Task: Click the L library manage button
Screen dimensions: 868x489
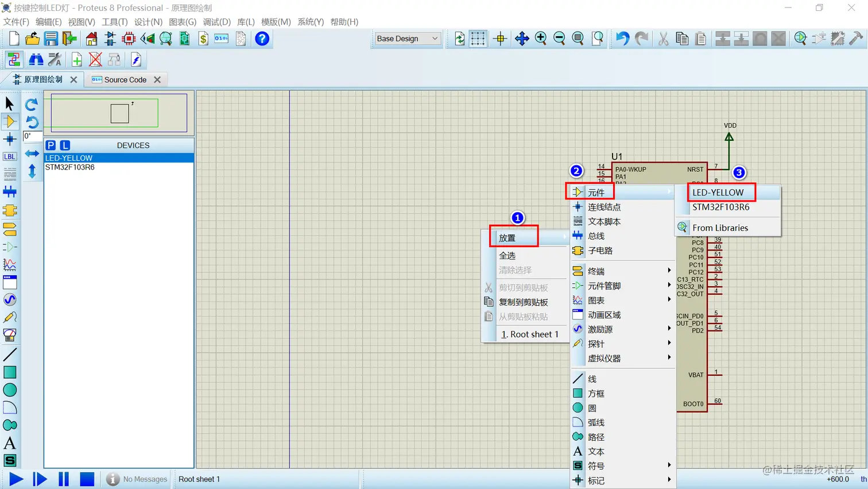Action: coord(65,145)
